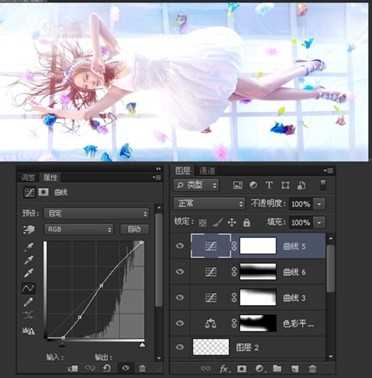Clip adjustment to layer below in Properties
372x378 pixels.
pos(73,368)
